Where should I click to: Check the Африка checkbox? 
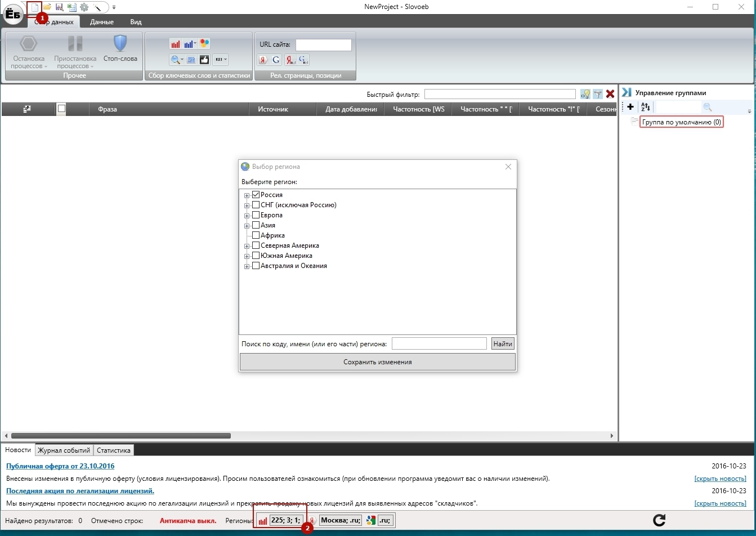coord(256,235)
